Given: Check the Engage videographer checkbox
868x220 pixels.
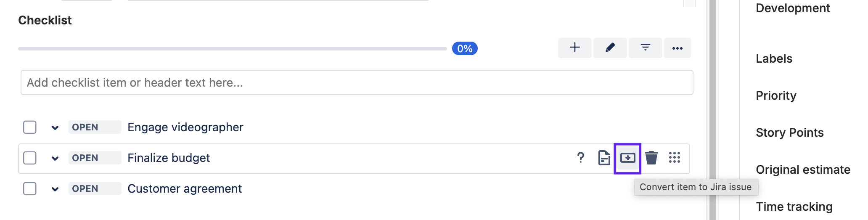Looking at the screenshot, I should click(x=30, y=127).
